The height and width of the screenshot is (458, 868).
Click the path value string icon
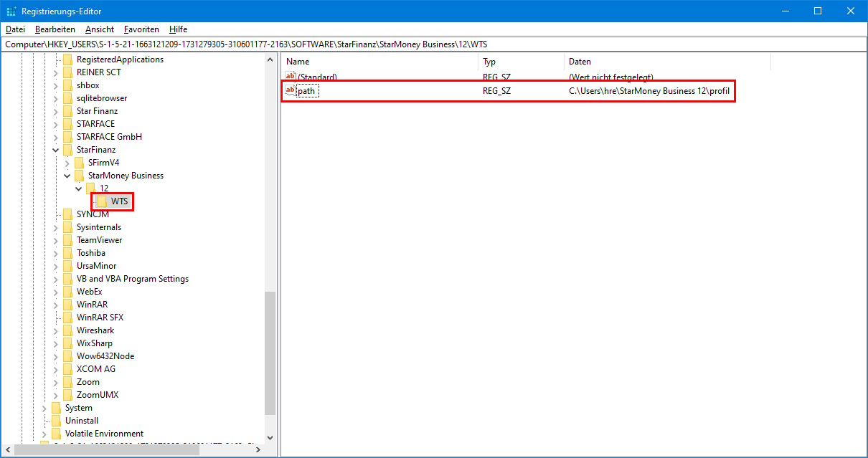[x=291, y=91]
